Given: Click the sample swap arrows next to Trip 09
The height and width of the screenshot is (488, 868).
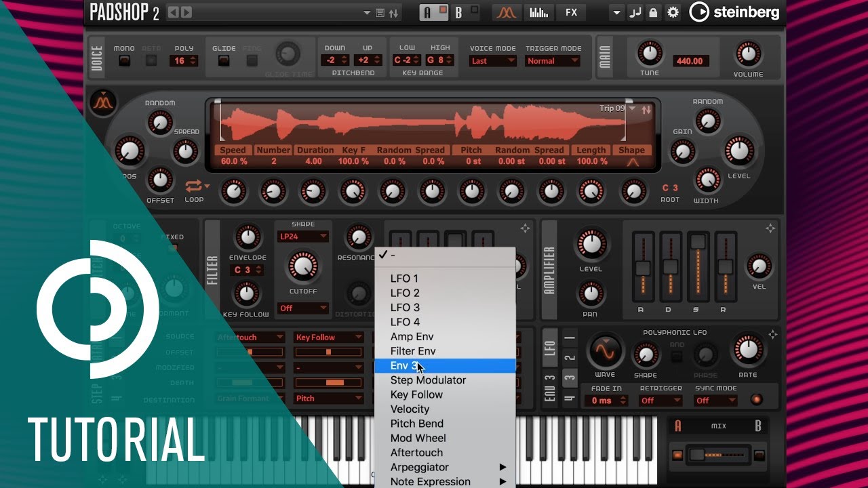Looking at the screenshot, I should pyautogui.click(x=646, y=108).
